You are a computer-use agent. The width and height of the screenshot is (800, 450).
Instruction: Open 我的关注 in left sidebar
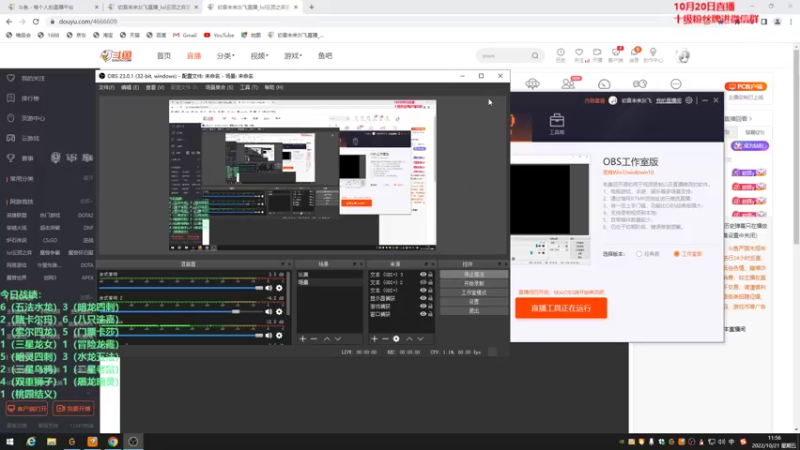pyautogui.click(x=26, y=79)
